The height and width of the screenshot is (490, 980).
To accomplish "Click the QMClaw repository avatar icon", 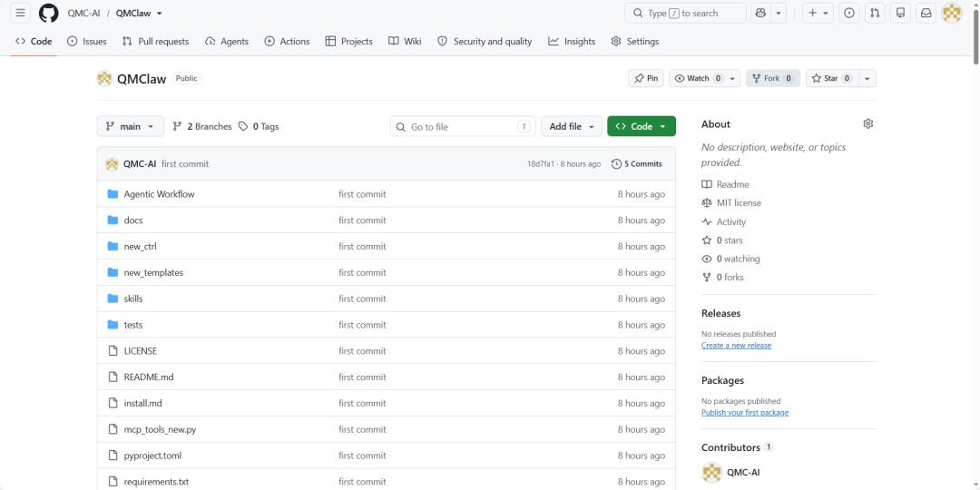I will (x=104, y=79).
